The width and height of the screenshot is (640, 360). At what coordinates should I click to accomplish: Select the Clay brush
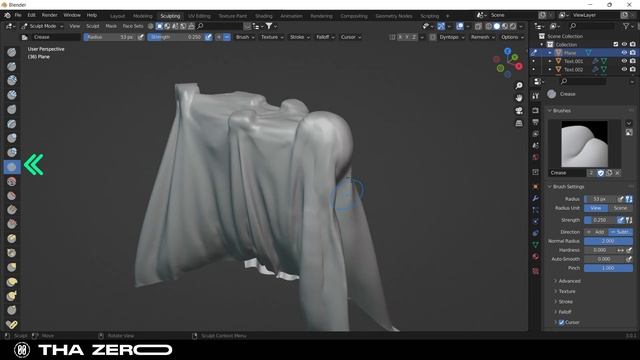pyautogui.click(x=12, y=80)
